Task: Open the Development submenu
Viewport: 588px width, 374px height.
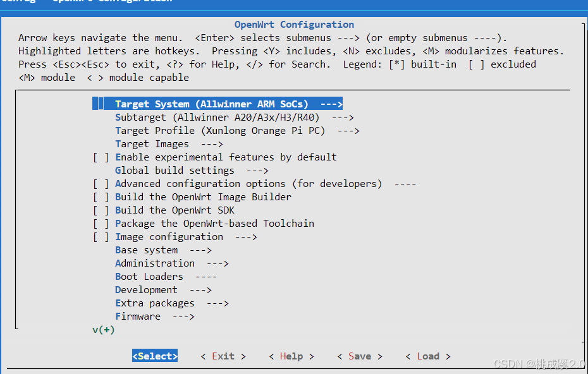Action: click(163, 290)
